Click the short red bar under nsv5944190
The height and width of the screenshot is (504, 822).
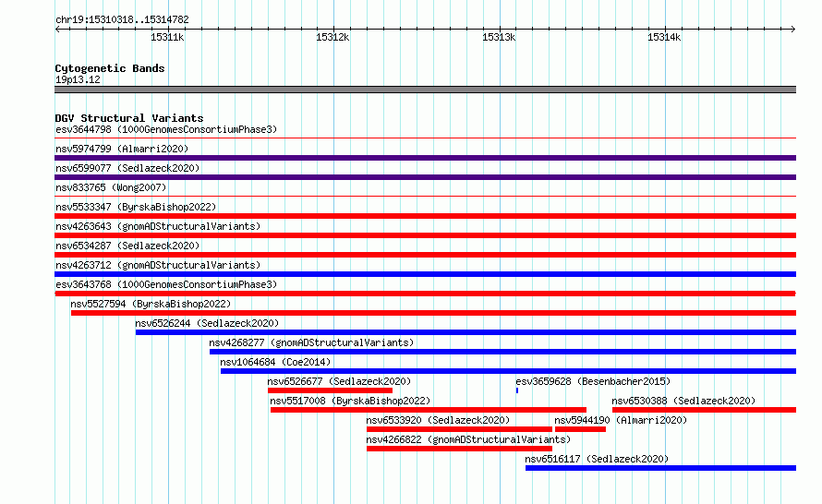tap(580, 429)
